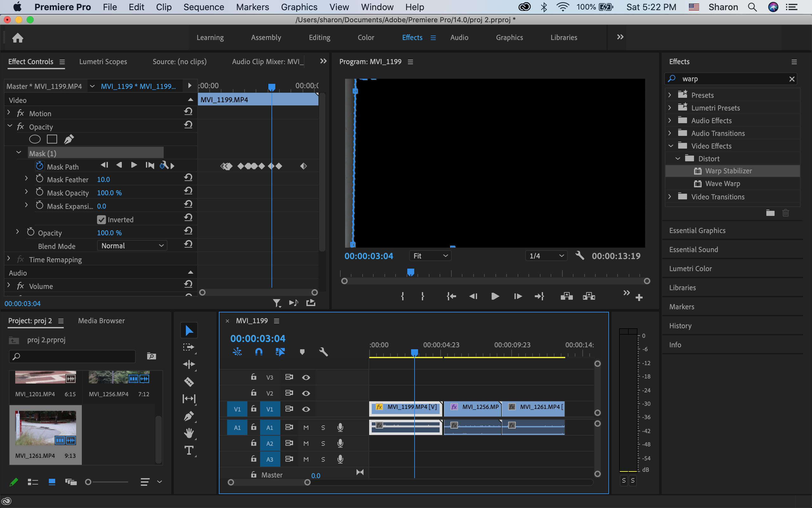The width and height of the screenshot is (812, 508).
Task: Toggle lock on track V2
Action: point(254,393)
